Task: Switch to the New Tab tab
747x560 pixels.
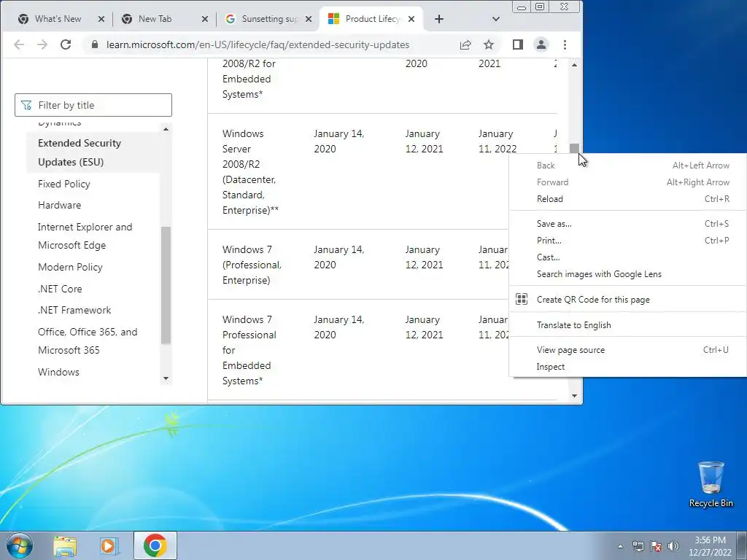Action: 155,19
